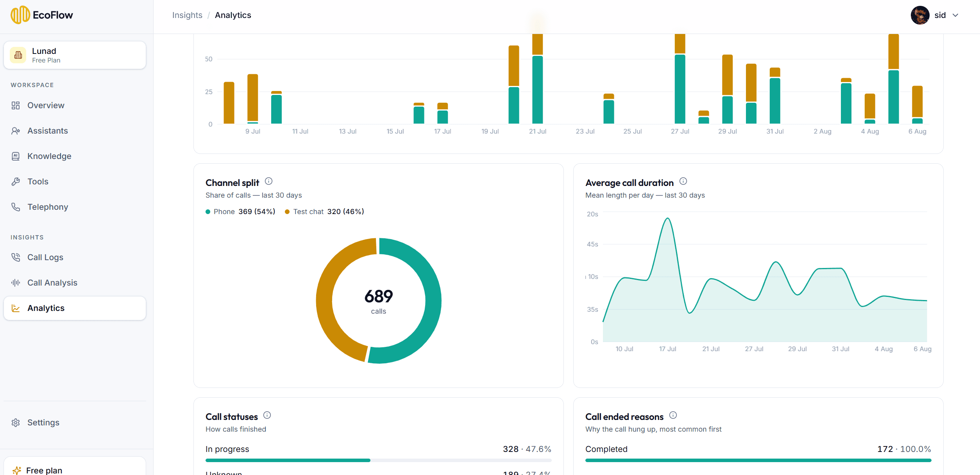Open the Telephony phone icon
The image size is (980, 475).
16,207
